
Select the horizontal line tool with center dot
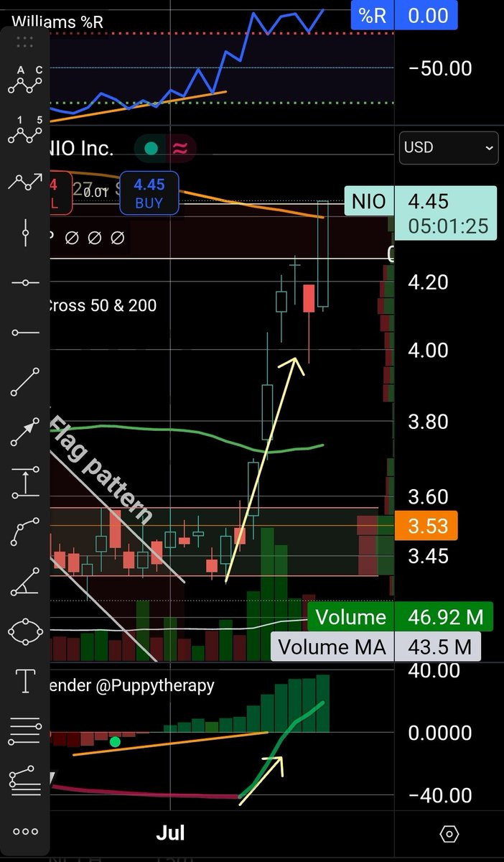tap(25, 283)
